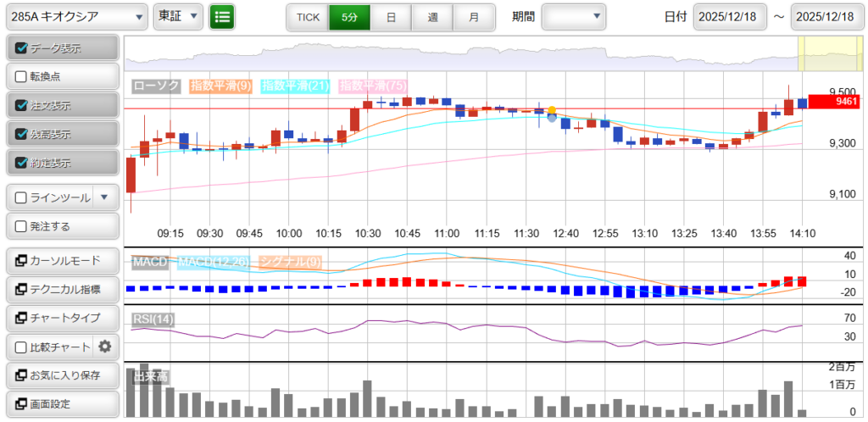Open 画面設定 screen settings
The height and width of the screenshot is (422, 868).
click(x=62, y=404)
